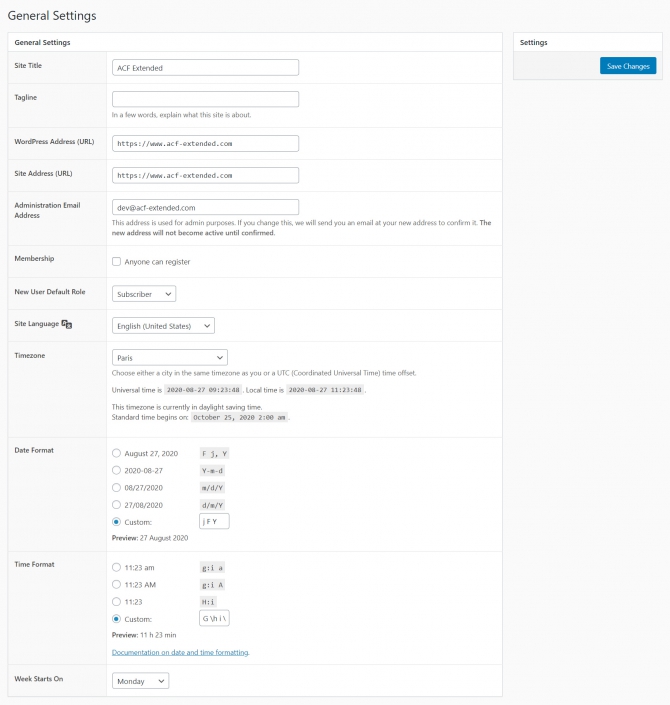
Task: Open the Week Starts On dropdown
Action: pos(140,681)
